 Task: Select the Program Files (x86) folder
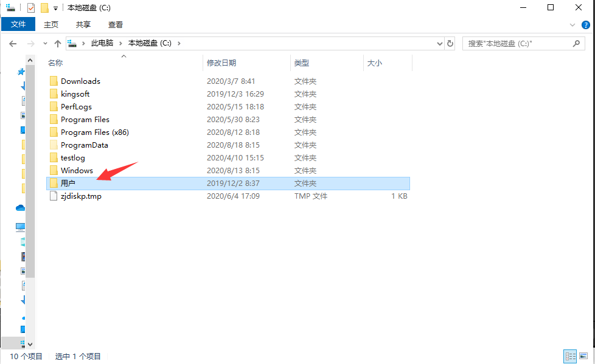(x=94, y=132)
